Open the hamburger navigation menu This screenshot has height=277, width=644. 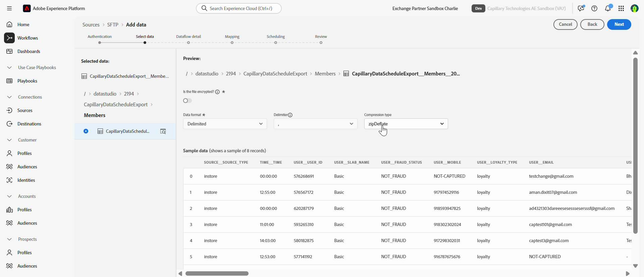(x=9, y=8)
